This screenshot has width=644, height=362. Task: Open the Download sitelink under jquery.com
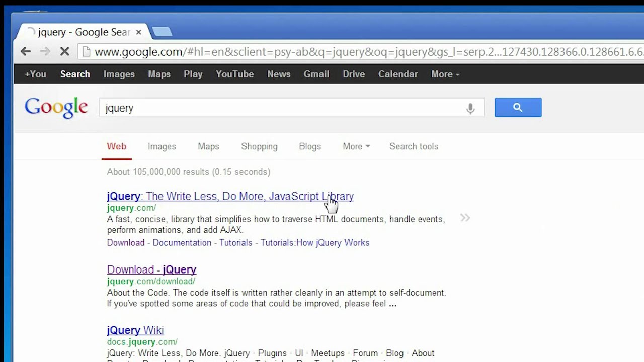[x=126, y=243]
